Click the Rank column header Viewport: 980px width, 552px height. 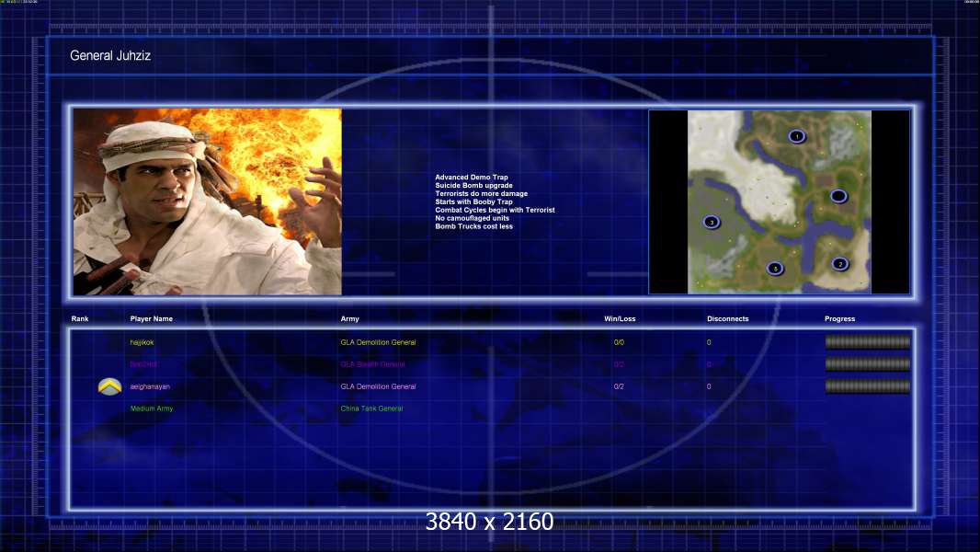coord(80,319)
